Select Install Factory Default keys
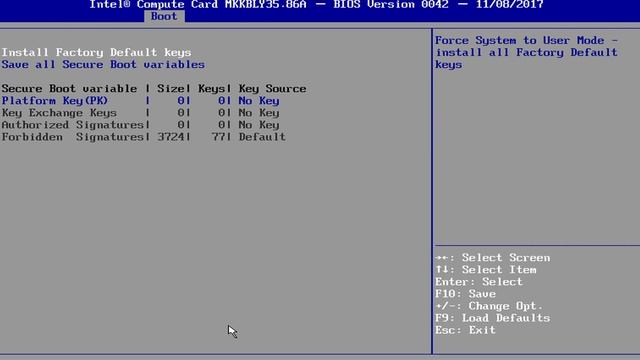 point(96,52)
